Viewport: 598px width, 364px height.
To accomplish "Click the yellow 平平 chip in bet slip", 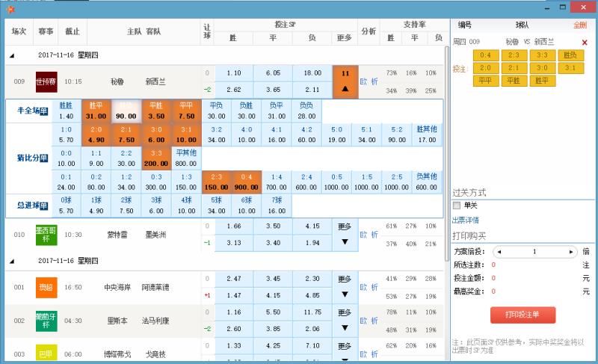I will 486,81.
